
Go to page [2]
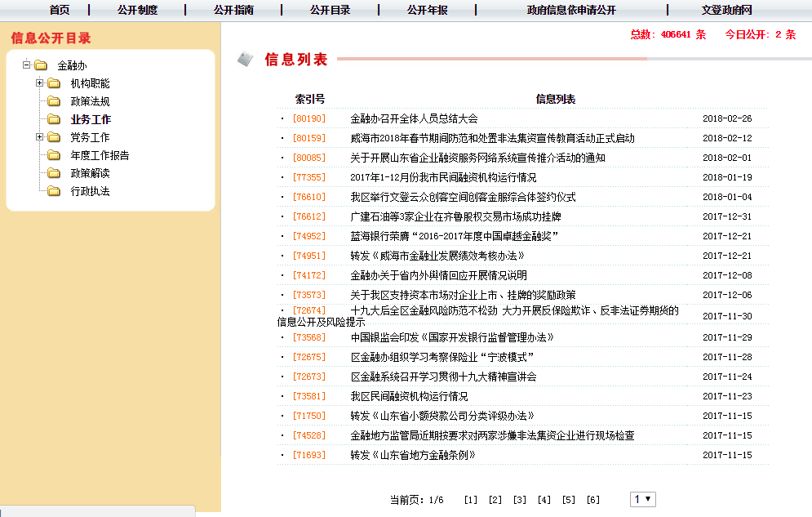point(495,500)
